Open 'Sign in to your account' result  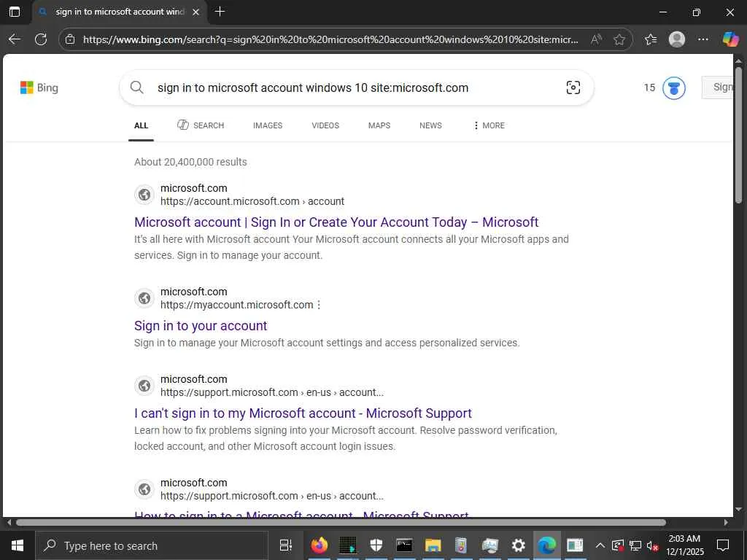click(201, 326)
